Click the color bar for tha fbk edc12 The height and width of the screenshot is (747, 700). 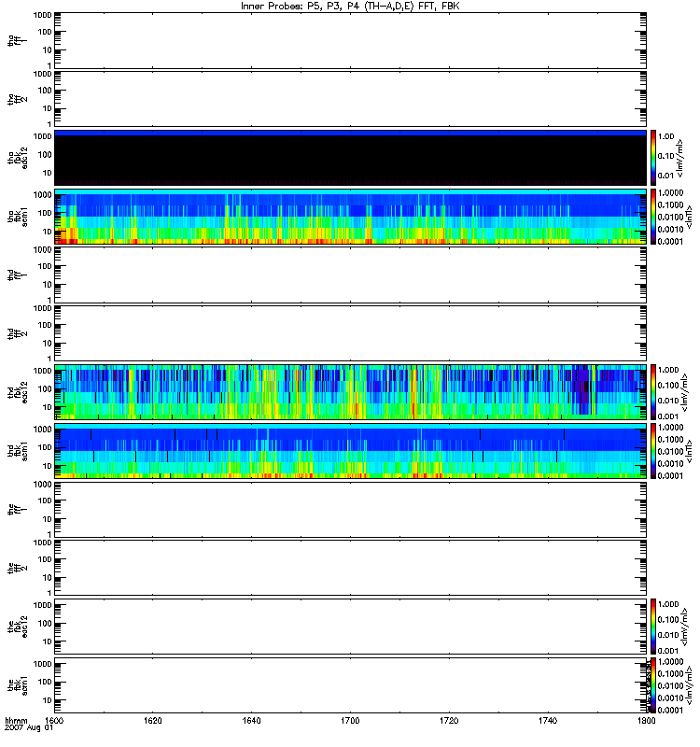click(653, 158)
